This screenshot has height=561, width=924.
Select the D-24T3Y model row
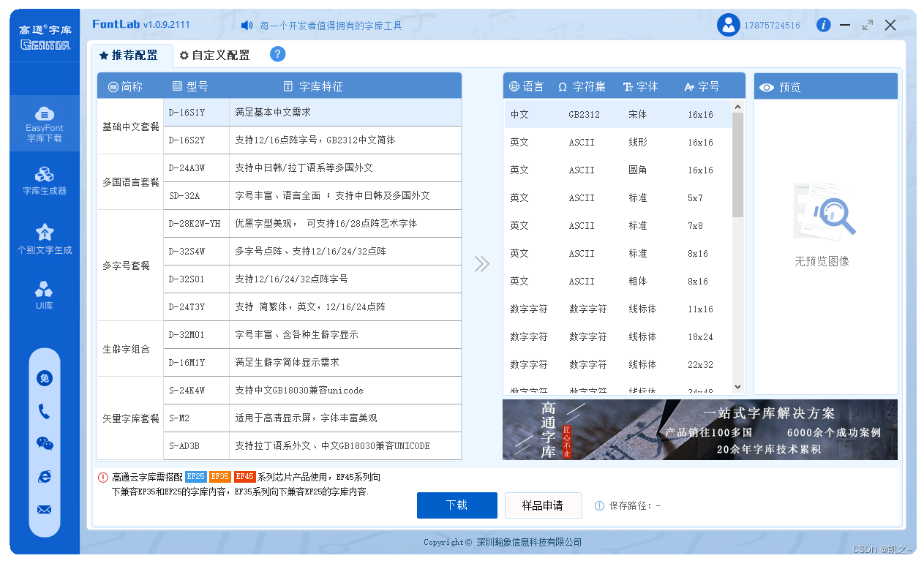[312, 307]
